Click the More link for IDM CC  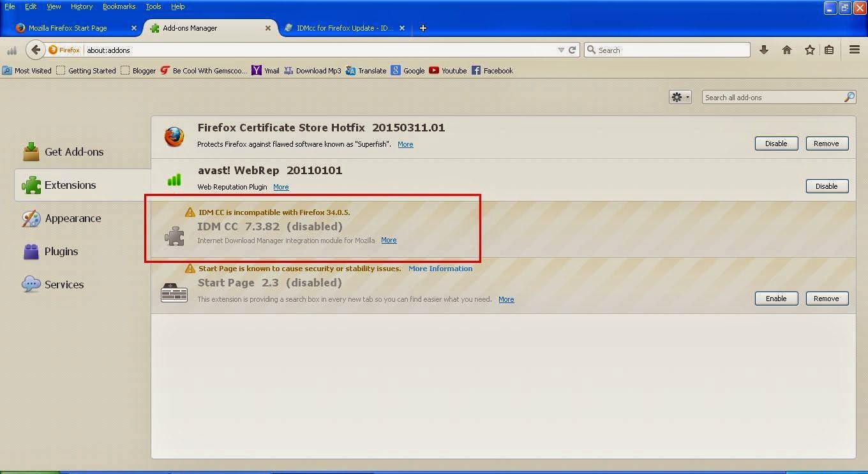click(389, 240)
